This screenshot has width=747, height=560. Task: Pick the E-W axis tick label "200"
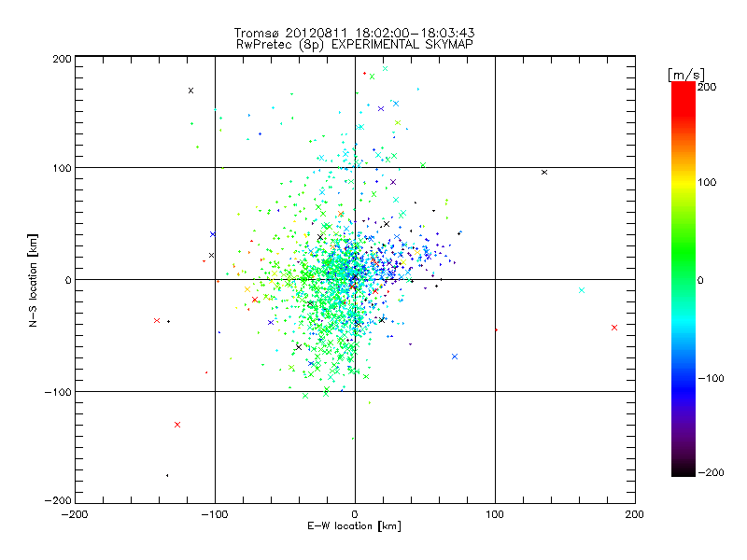coord(635,514)
